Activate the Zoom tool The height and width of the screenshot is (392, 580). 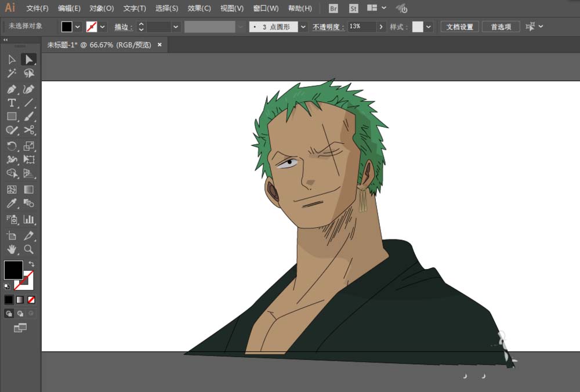(x=28, y=249)
